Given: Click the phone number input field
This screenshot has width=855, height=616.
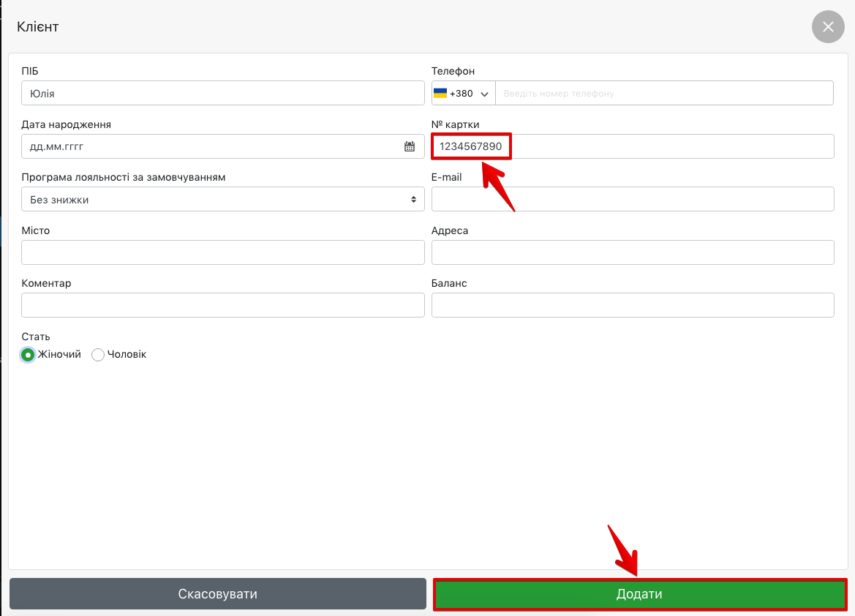Looking at the screenshot, I should 663,94.
